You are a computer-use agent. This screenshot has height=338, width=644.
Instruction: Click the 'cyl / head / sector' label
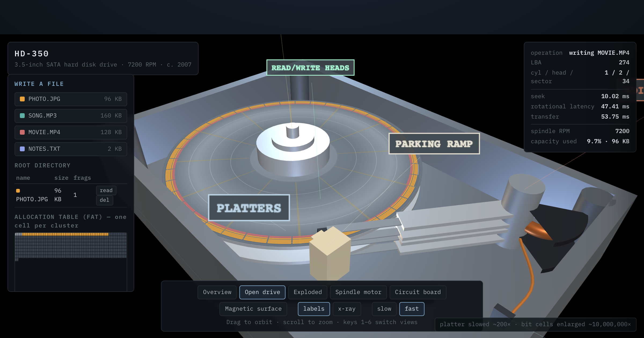pos(552,77)
